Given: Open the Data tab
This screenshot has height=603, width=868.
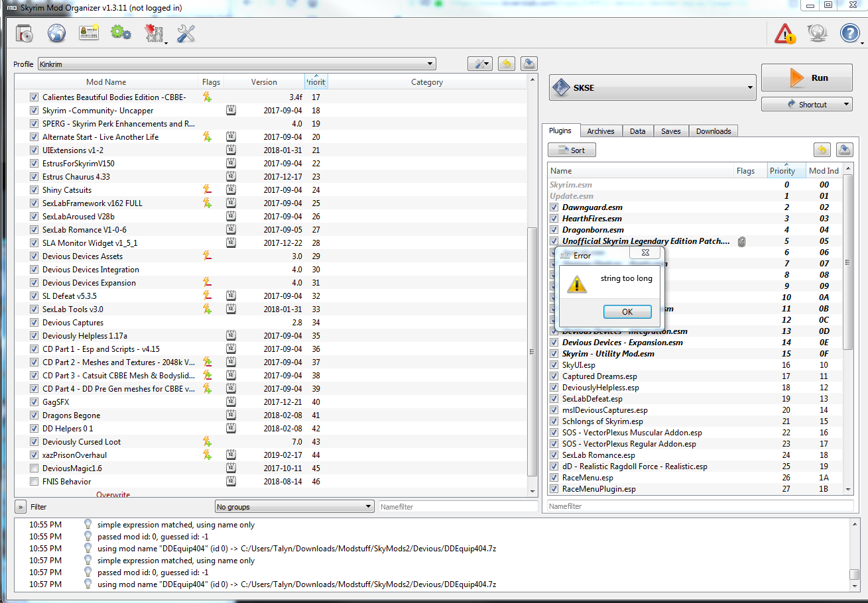Looking at the screenshot, I should 637,131.
